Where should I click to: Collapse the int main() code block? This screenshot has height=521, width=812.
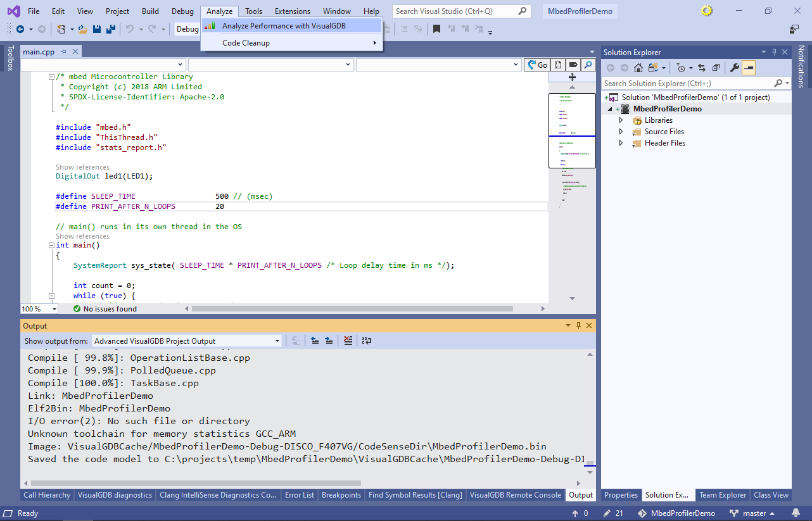click(x=52, y=245)
